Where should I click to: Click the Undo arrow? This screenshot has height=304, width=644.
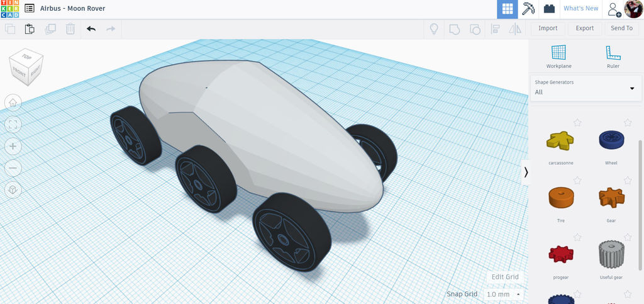91,29
